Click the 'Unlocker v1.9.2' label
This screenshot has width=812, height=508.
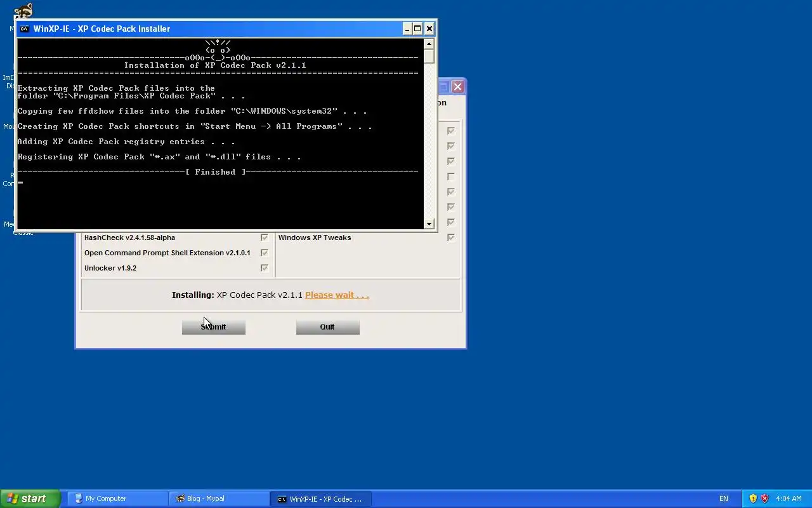pos(110,268)
